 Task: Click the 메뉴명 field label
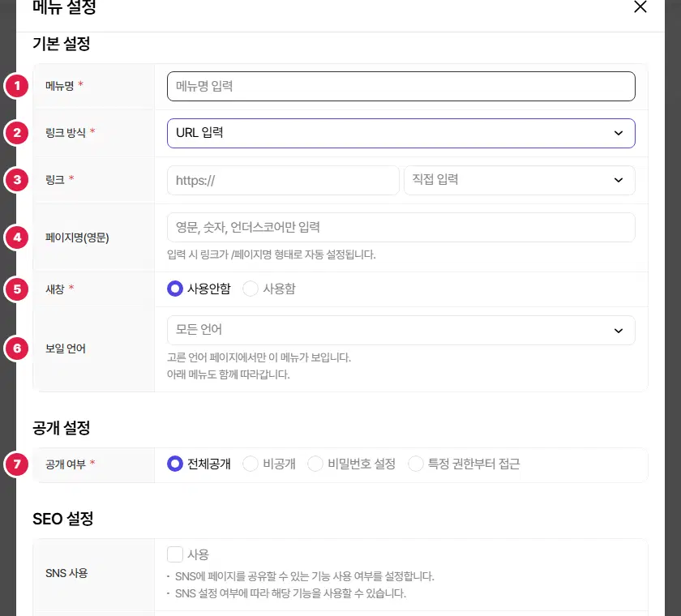click(x=60, y=86)
